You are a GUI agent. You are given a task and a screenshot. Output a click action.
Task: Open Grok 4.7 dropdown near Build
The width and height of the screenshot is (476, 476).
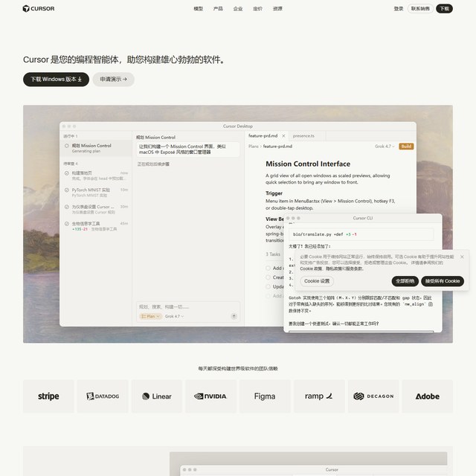385,147
